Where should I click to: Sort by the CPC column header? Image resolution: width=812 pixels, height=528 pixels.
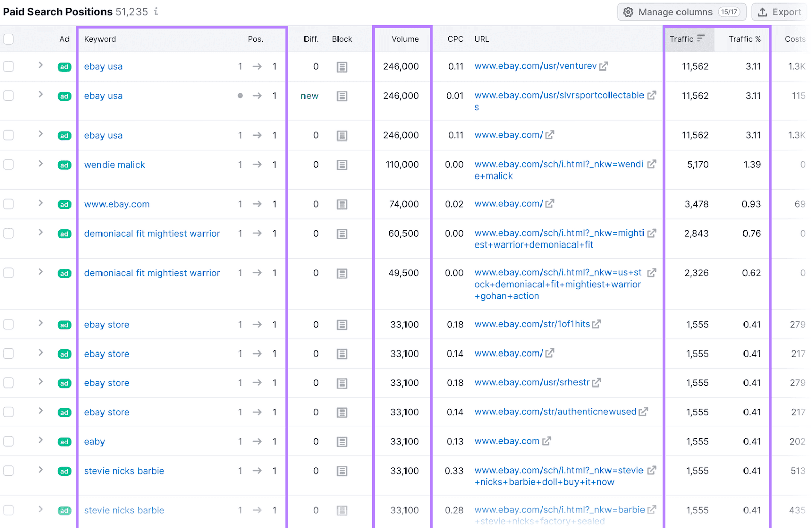tap(455, 39)
